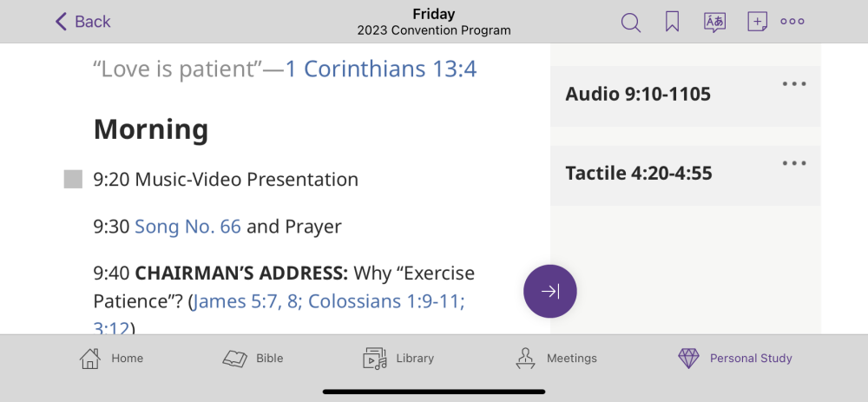Add a new note icon
This screenshot has width=868, height=402.
pyautogui.click(x=757, y=22)
